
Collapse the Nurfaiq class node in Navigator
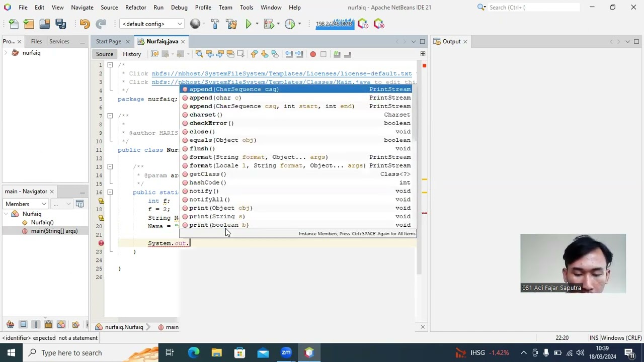(6, 214)
